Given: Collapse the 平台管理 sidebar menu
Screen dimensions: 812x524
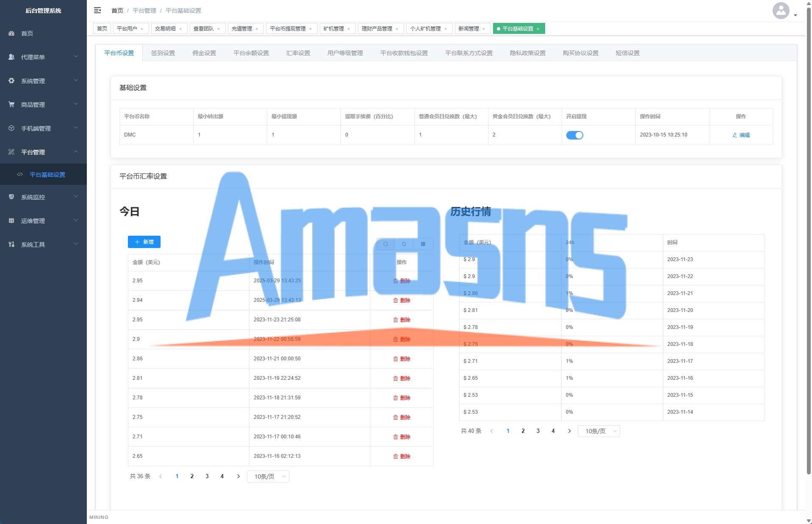Looking at the screenshot, I should click(x=43, y=152).
